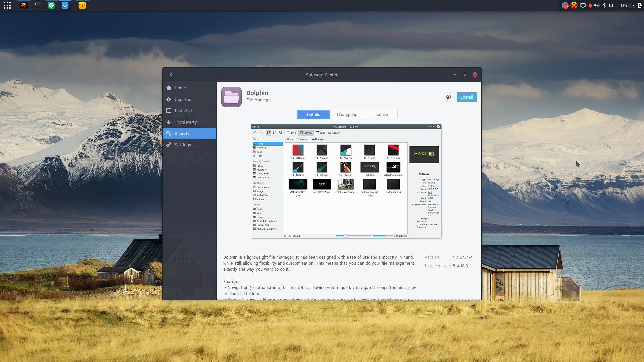Open the yellow app icon in the panel

click(82, 5)
